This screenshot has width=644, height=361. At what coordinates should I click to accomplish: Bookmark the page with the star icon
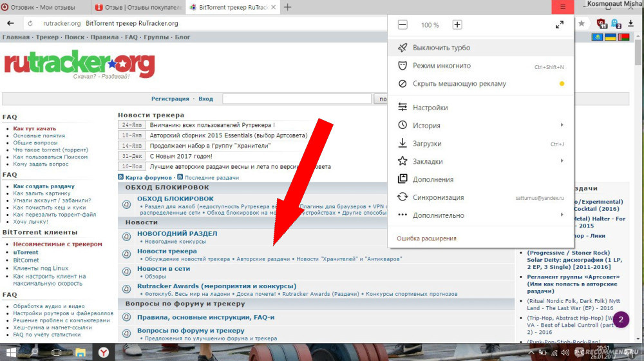[582, 23]
